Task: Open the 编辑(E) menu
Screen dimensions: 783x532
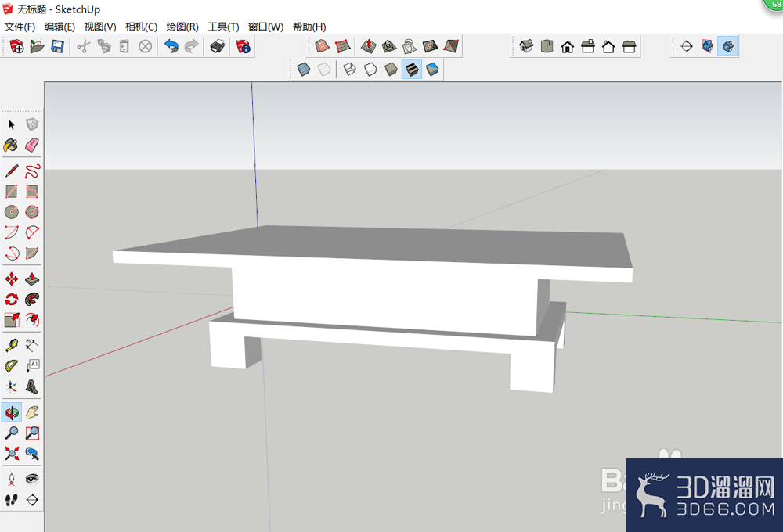Action: [x=60, y=27]
